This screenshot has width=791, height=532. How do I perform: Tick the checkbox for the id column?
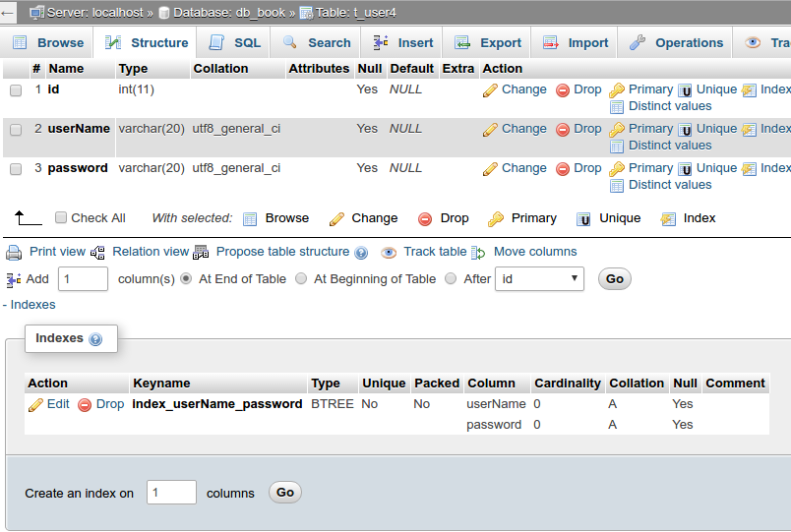(16, 89)
